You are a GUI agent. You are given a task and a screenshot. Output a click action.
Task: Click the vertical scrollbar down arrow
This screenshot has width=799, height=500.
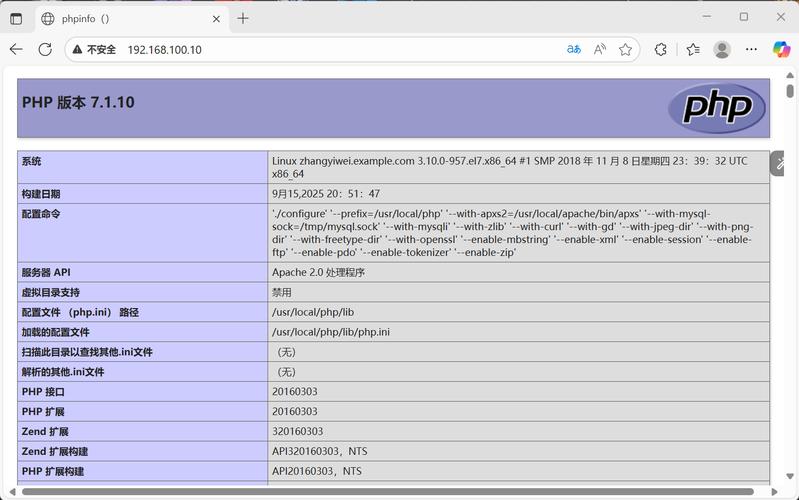coord(790,477)
